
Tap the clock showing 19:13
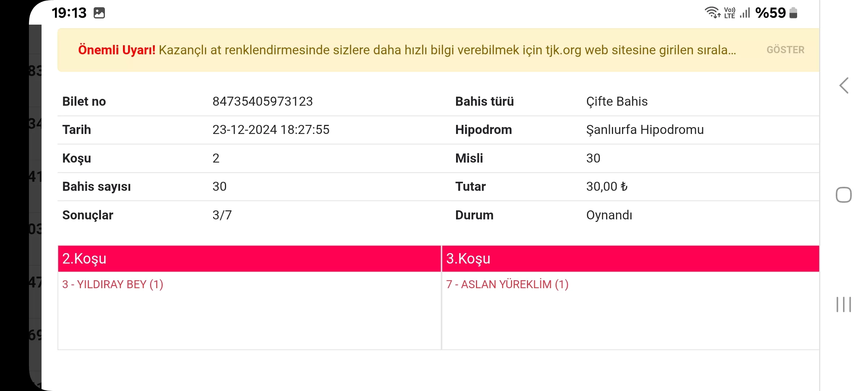click(x=69, y=13)
